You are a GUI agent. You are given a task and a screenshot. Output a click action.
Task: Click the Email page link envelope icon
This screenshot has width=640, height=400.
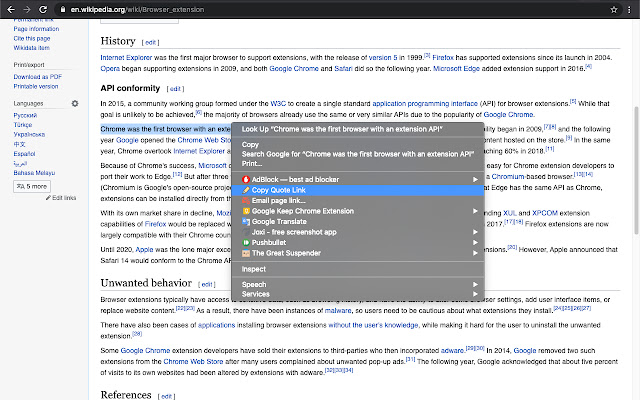coord(246,201)
